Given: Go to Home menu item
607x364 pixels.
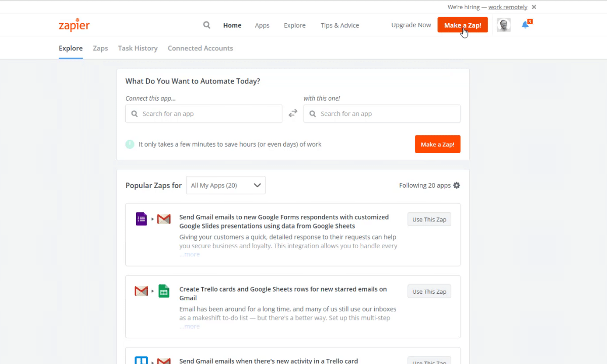Looking at the screenshot, I should click(232, 25).
